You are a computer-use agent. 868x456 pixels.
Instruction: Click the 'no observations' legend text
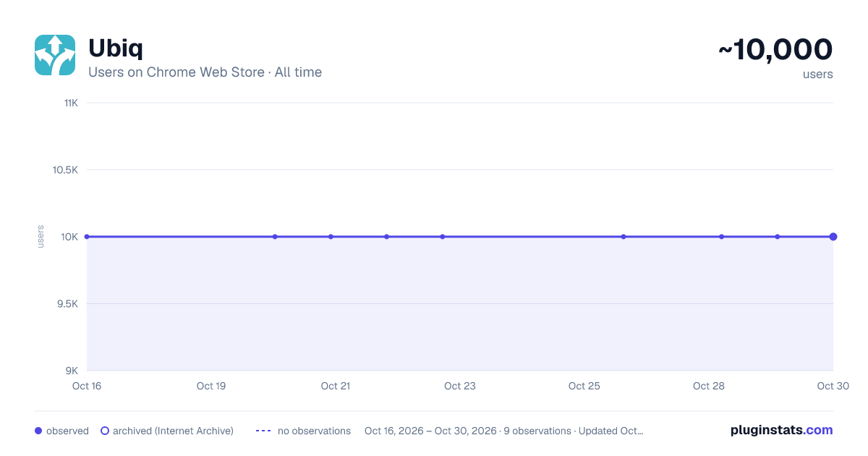pos(314,431)
